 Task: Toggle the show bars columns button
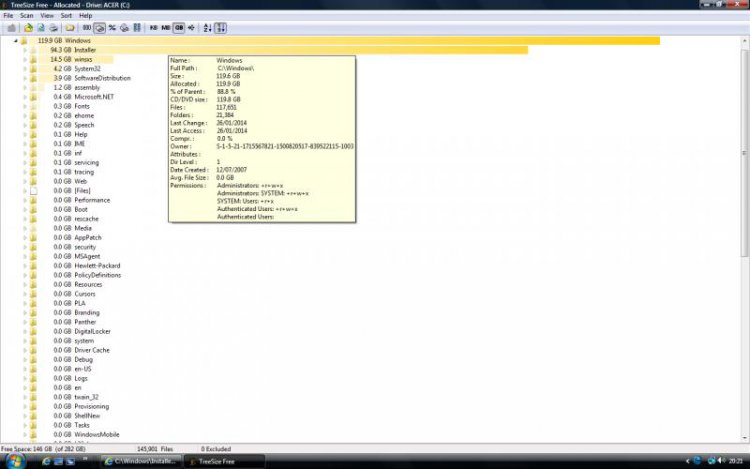point(137,28)
